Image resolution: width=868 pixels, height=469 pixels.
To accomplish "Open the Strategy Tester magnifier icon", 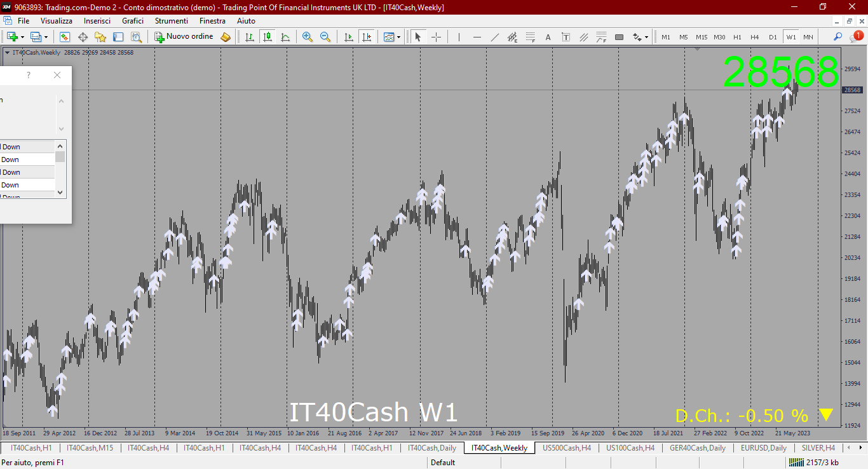I will pyautogui.click(x=136, y=37).
